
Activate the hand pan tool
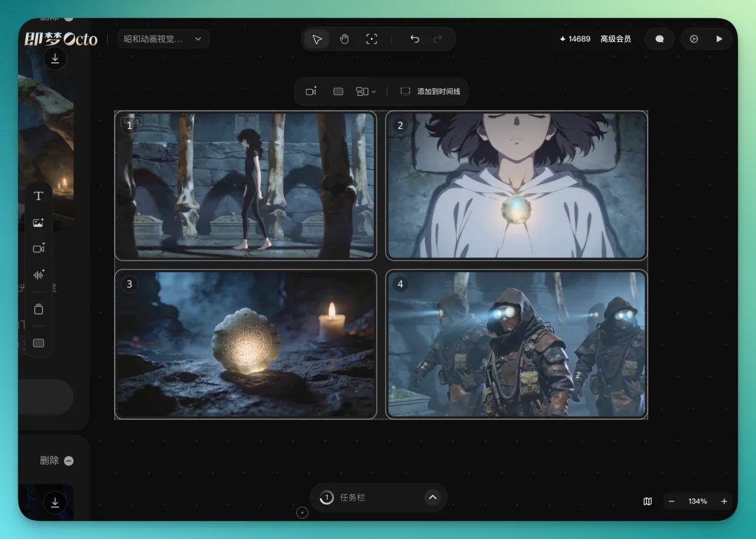click(x=344, y=39)
